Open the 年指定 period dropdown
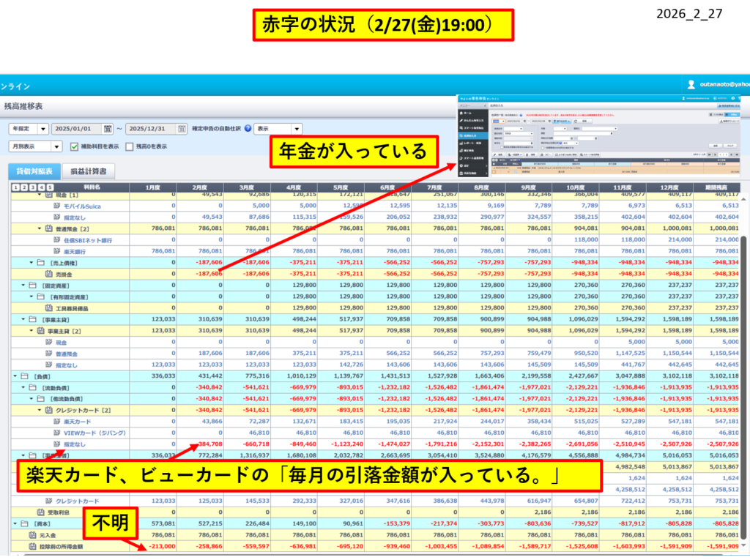 (x=43, y=129)
